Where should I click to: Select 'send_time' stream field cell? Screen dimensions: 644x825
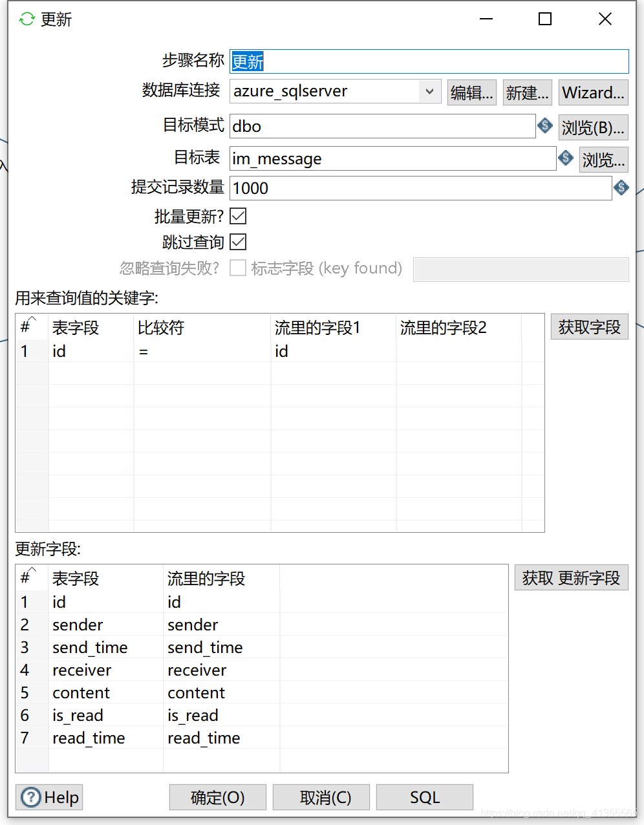222,647
